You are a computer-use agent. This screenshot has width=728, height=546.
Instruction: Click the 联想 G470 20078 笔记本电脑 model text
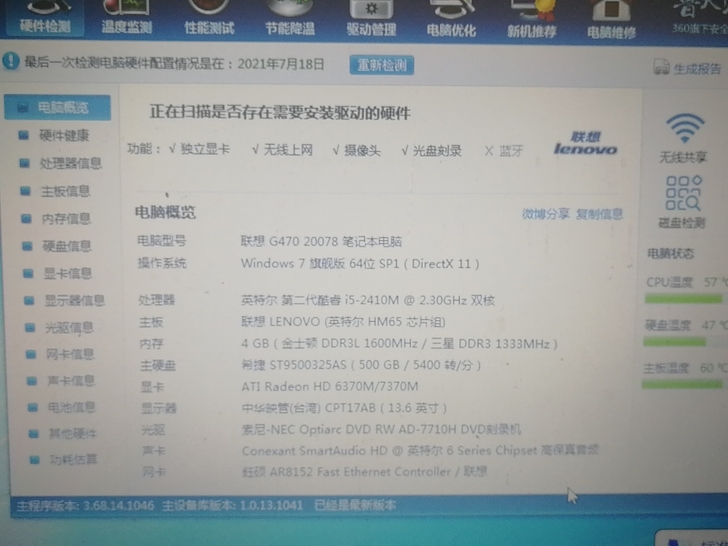click(321, 241)
